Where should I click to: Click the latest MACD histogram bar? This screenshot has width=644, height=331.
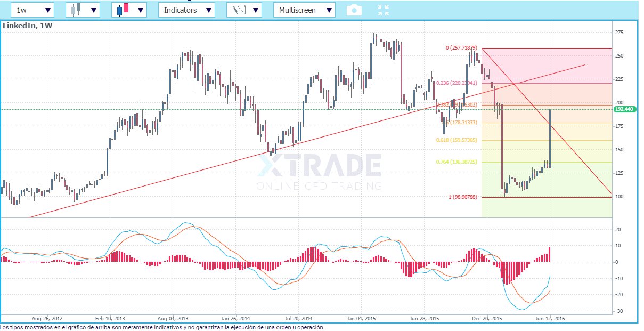550,254
